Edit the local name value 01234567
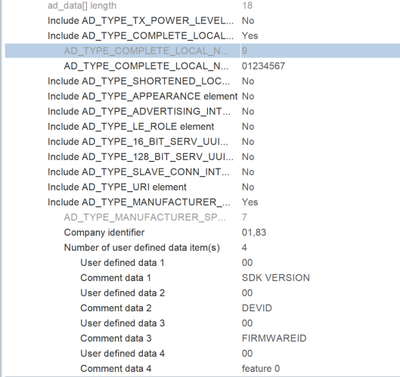 click(263, 66)
